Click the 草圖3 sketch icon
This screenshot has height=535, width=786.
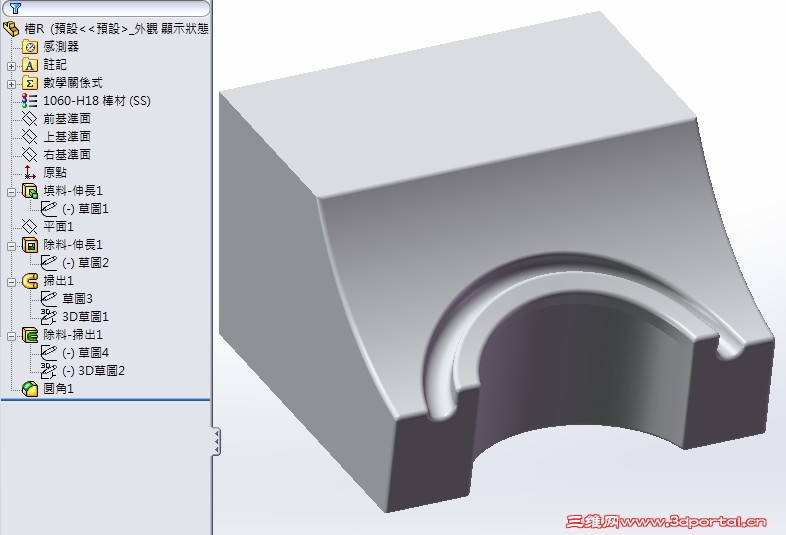click(x=49, y=299)
